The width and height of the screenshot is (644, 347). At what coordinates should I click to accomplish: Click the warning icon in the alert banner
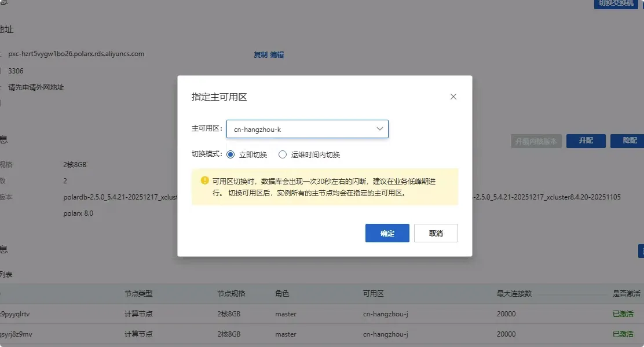point(204,180)
